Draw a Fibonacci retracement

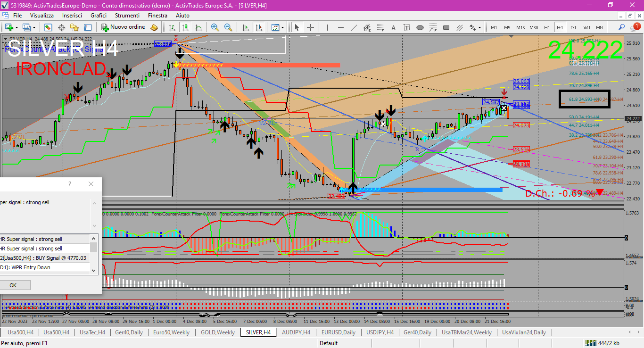[x=380, y=27]
